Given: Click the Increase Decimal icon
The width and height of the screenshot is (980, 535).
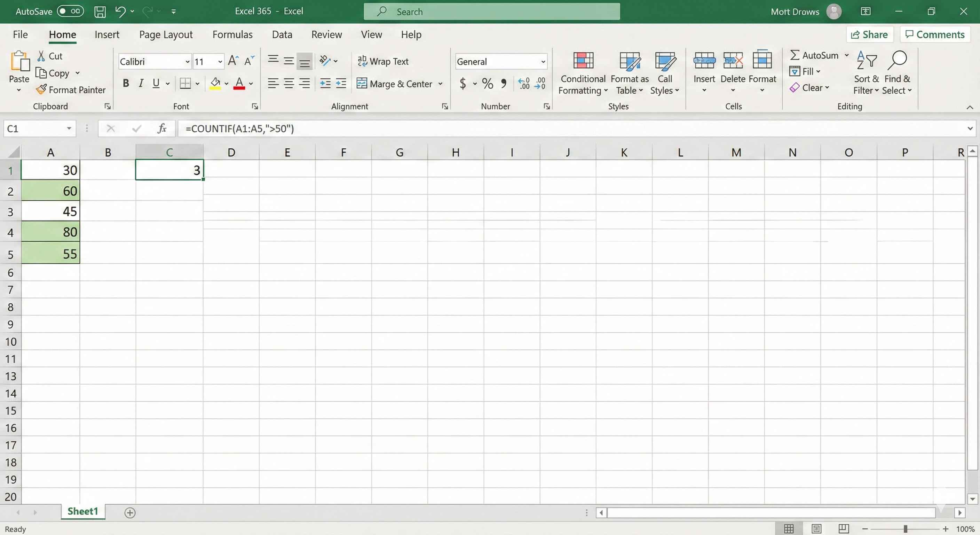Looking at the screenshot, I should [524, 83].
